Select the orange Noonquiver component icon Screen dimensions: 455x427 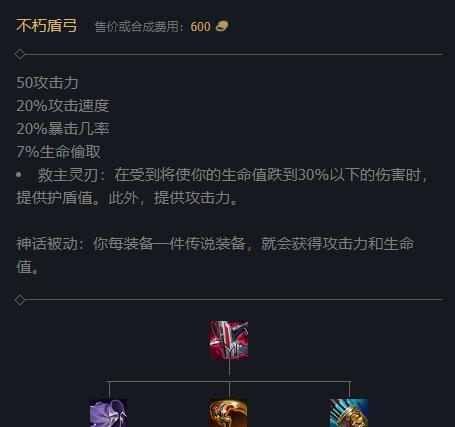coord(229,413)
